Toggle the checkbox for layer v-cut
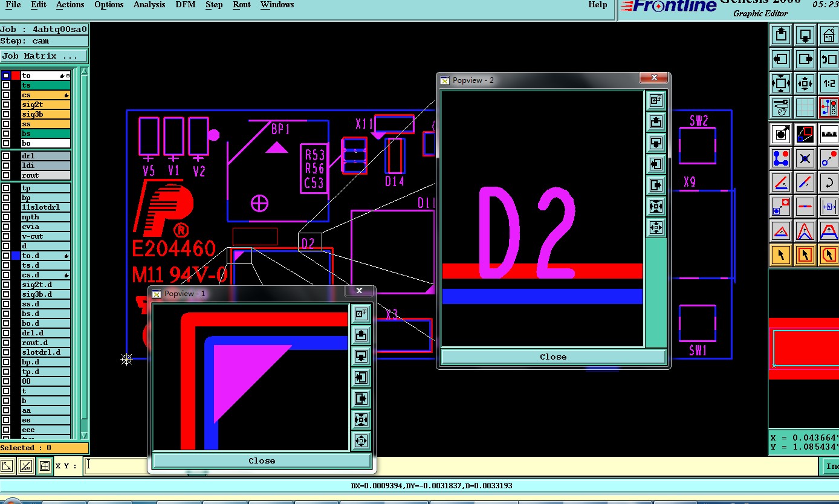Image resolution: width=839 pixels, height=504 pixels. 6,236
